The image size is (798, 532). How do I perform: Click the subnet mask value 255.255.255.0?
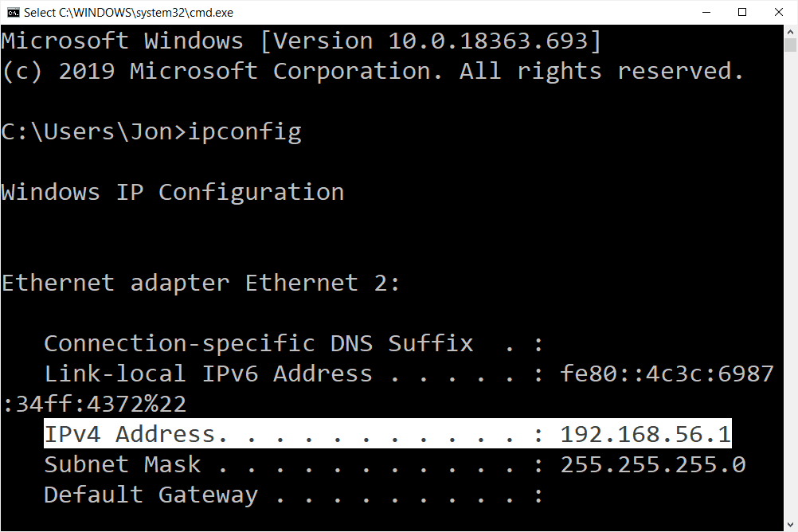coord(653,464)
